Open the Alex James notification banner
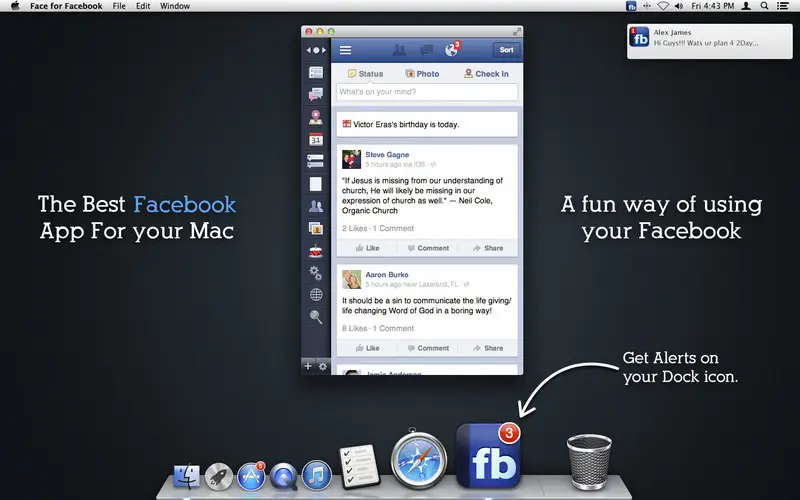Image resolution: width=800 pixels, height=500 pixels. 710,41
